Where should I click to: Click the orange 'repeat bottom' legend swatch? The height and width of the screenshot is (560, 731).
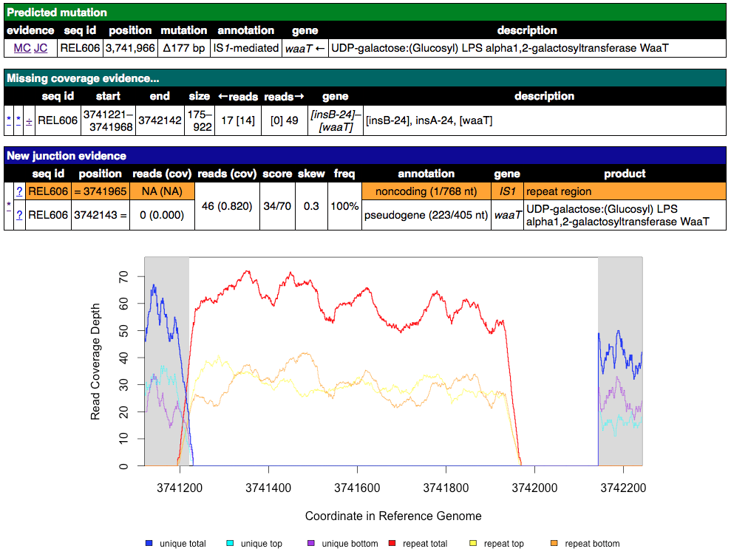[x=555, y=544]
